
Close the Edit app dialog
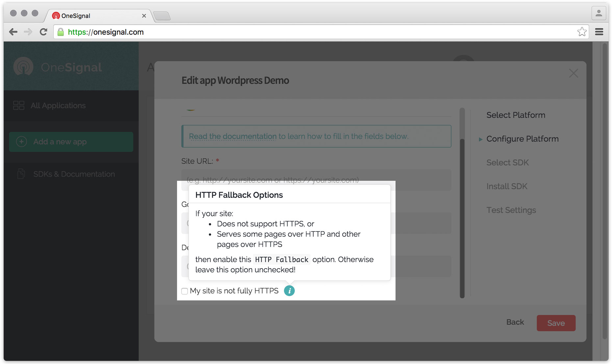574,73
